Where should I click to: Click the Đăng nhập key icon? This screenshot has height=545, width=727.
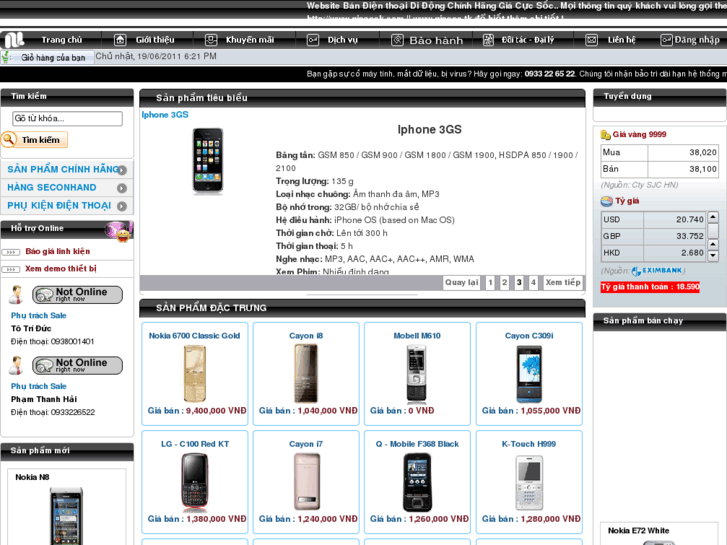[666, 40]
